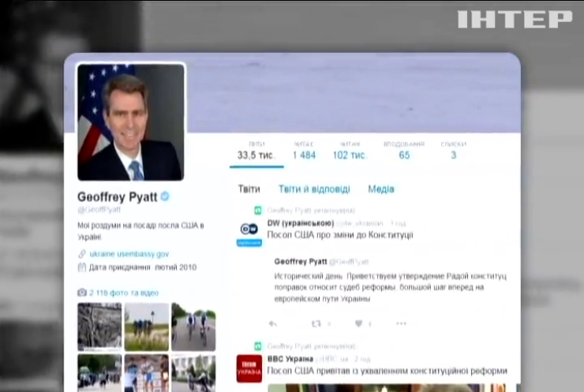This screenshot has height=392, width=584.
Task: Open the BBC tweet's attached image
Action: point(387,387)
